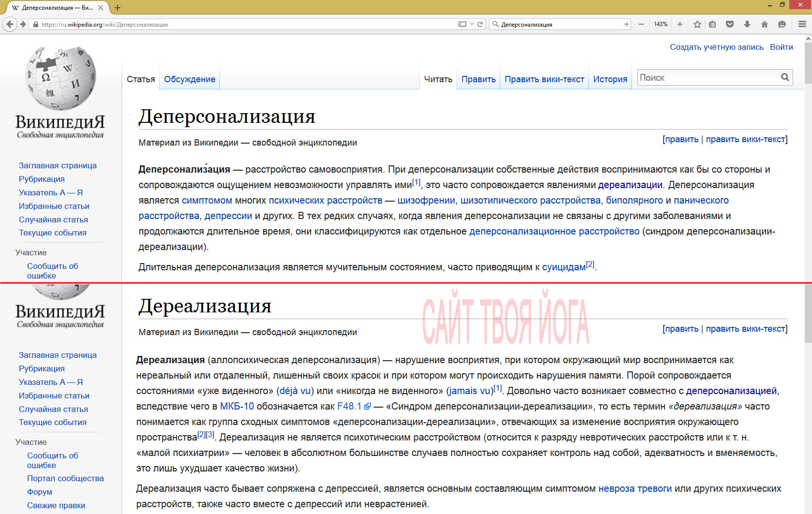Click the Wikipedia Поиск search field

coord(709,77)
